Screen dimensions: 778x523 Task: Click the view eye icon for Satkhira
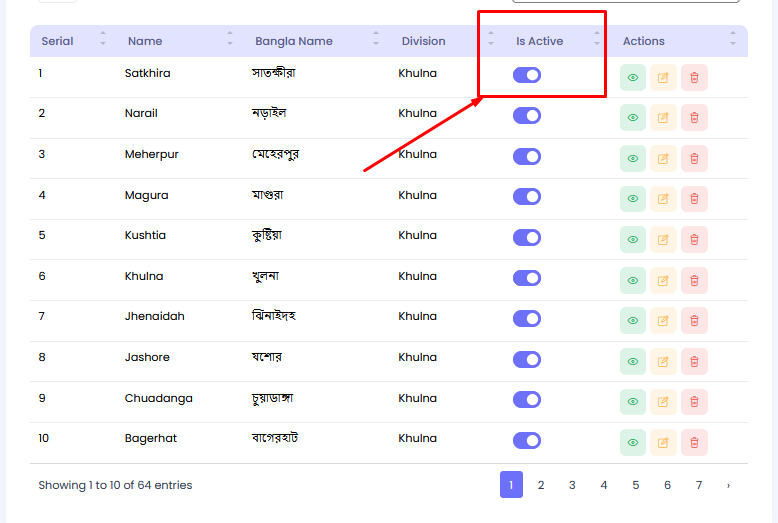tap(632, 77)
